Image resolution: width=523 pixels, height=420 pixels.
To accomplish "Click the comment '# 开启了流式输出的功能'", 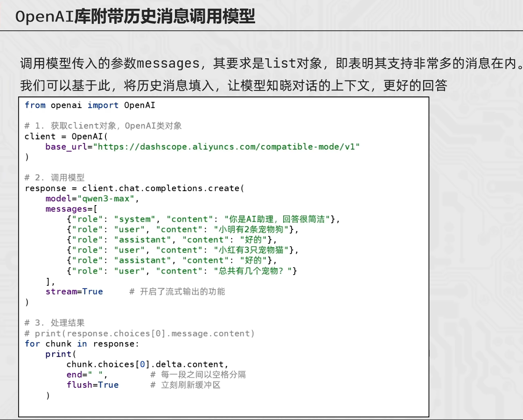I will coord(177,292).
